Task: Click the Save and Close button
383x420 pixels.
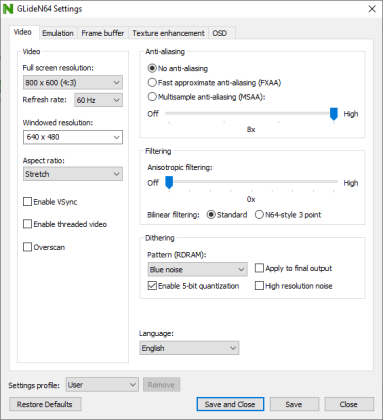Action: tap(230, 404)
